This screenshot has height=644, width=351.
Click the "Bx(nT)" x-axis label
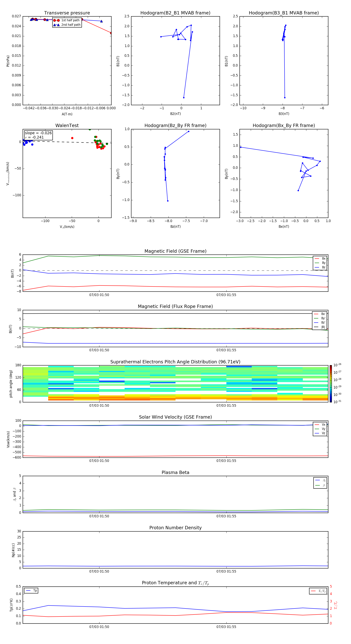coord(284,227)
